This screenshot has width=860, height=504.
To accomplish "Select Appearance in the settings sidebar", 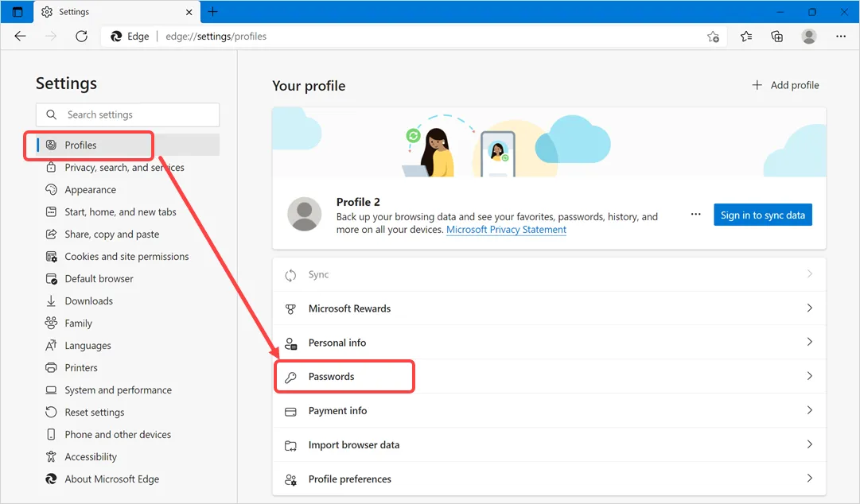I will 90,190.
